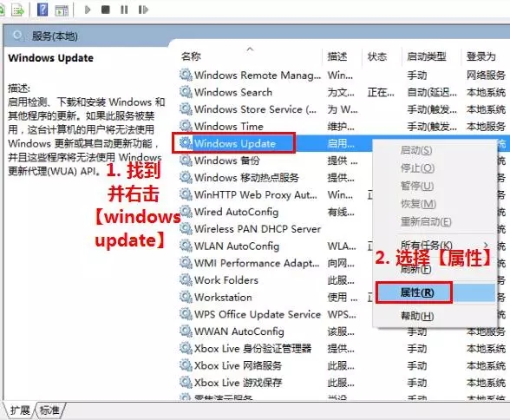Image resolution: width=510 pixels, height=420 pixels.
Task: Choose 帮助(H) in the context menu
Action: click(417, 316)
